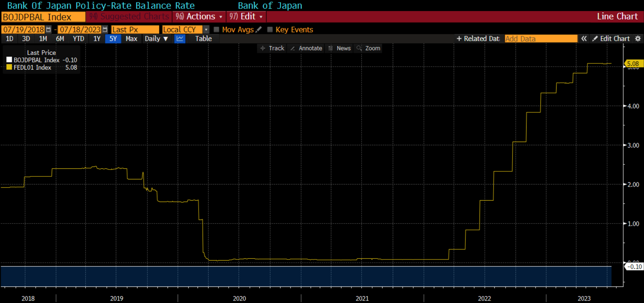
Task: Expand the Daily periodicity dropdown
Action: pyautogui.click(x=156, y=39)
